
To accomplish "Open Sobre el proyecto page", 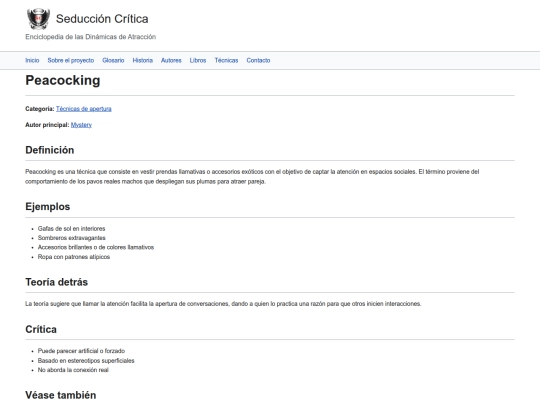I will click(x=71, y=60).
